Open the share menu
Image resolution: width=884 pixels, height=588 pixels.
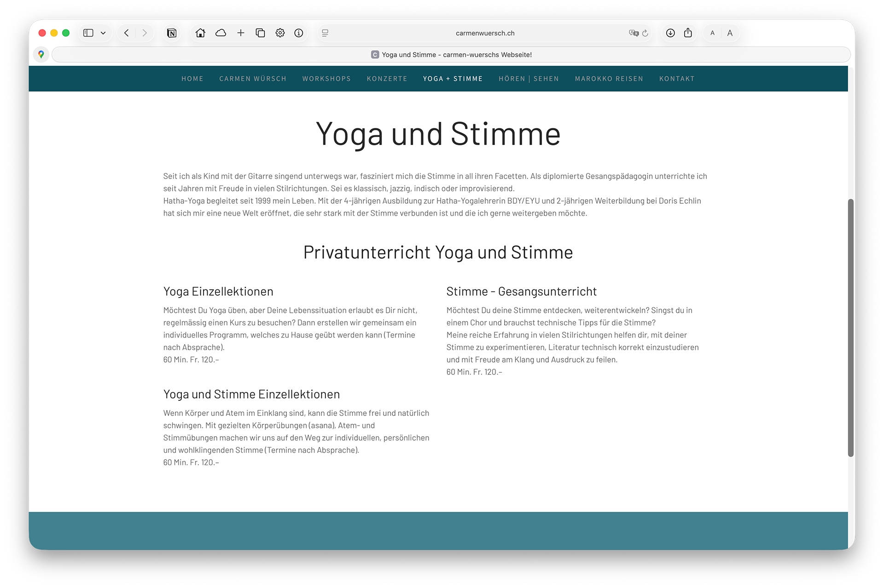pyautogui.click(x=688, y=33)
